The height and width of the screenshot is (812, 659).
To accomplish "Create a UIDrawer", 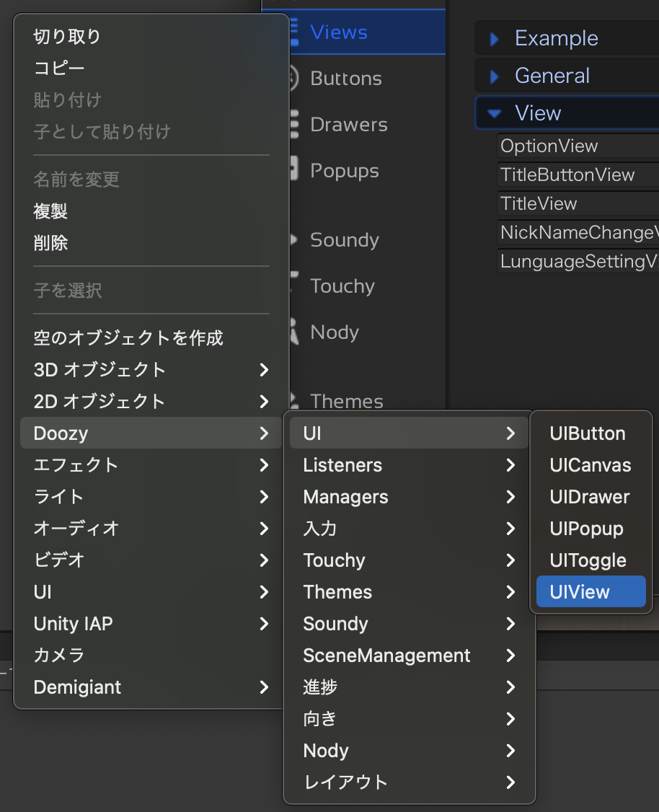I will [591, 497].
